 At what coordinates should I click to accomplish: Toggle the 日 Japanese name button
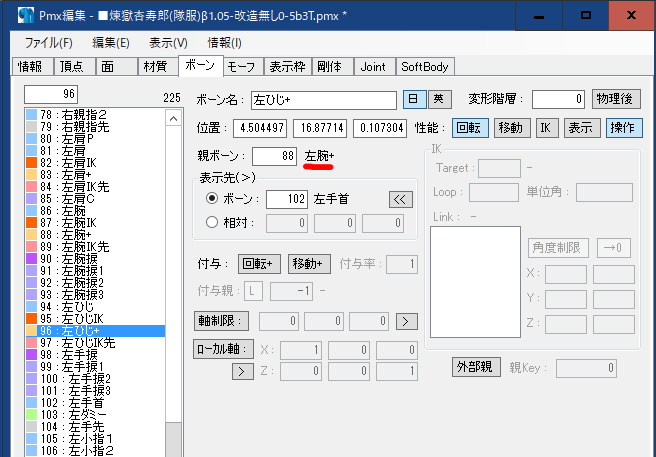pyautogui.click(x=414, y=99)
